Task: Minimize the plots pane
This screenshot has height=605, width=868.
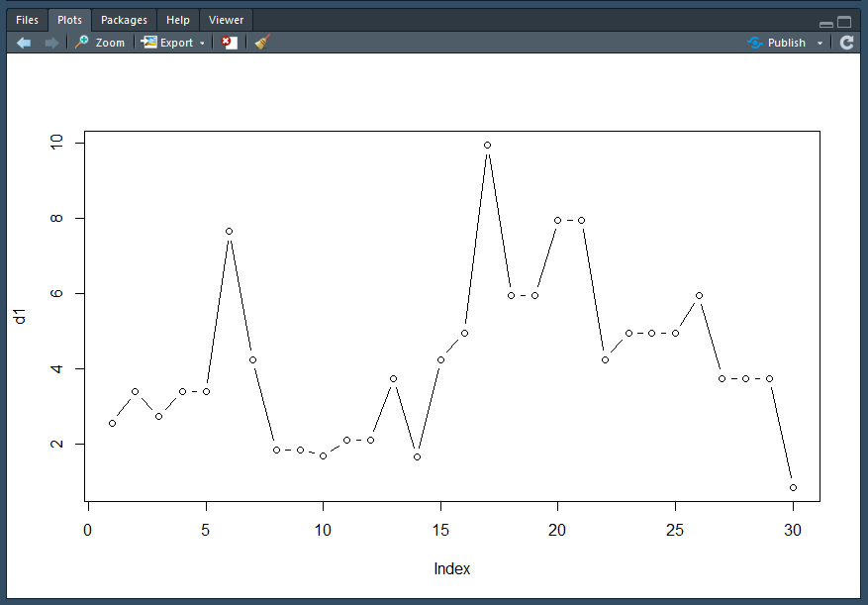Action: (826, 24)
